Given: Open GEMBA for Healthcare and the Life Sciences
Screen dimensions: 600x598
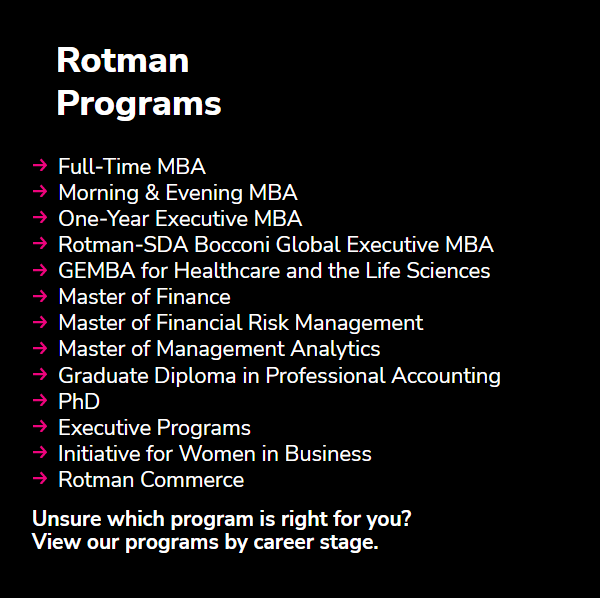Looking at the screenshot, I should coord(274,271).
